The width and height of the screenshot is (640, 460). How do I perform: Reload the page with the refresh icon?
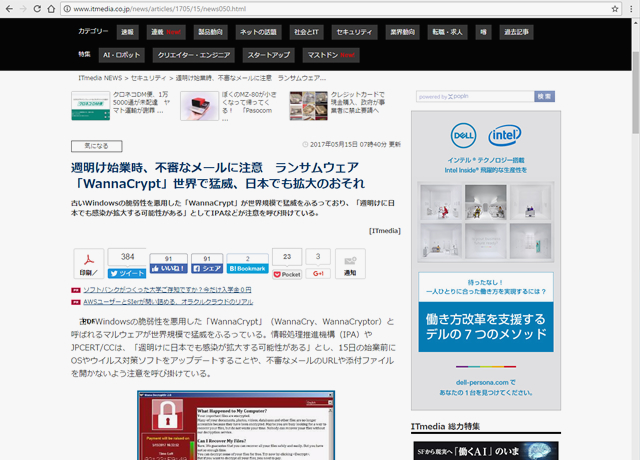pyautogui.click(x=51, y=9)
